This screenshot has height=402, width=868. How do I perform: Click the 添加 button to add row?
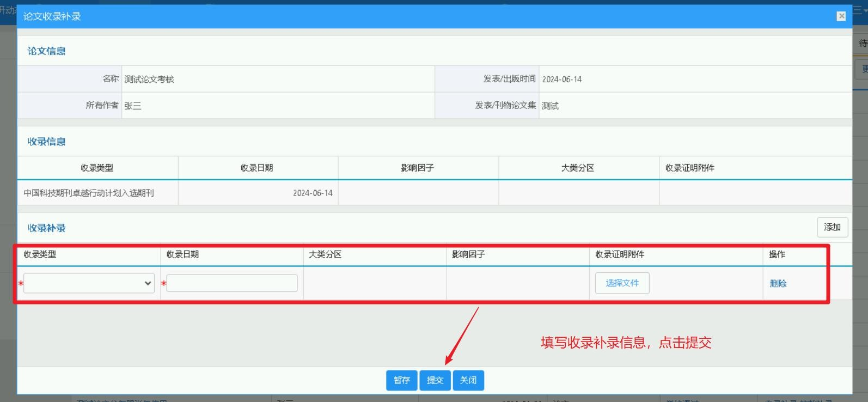pyautogui.click(x=832, y=227)
